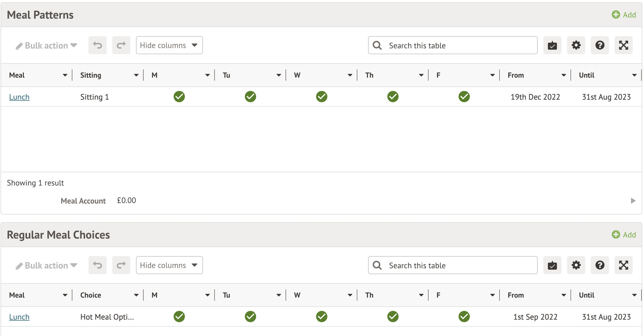Click undo icon in Meal Patterns toolbar
This screenshot has height=336, width=644.
97,45
